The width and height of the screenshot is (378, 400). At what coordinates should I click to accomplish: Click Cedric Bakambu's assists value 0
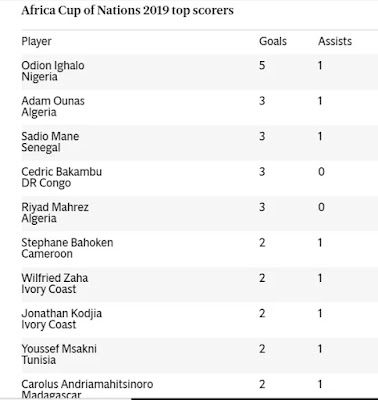[321, 172]
